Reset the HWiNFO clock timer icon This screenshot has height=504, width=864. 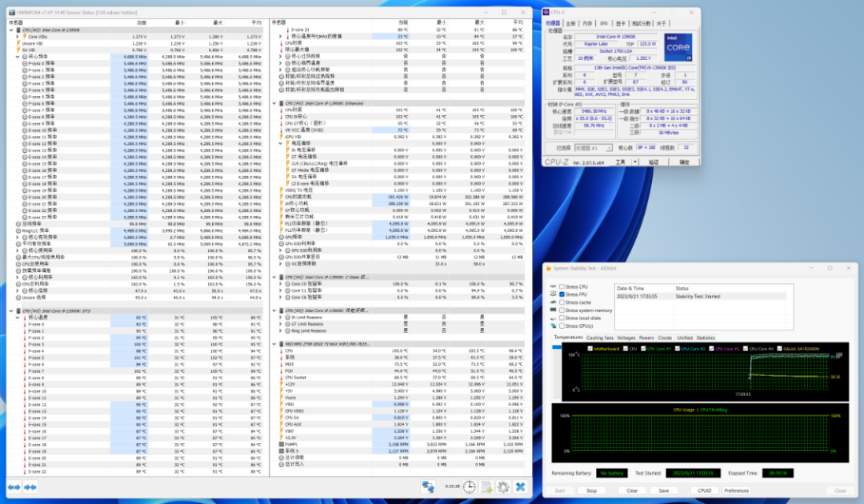tap(469, 486)
